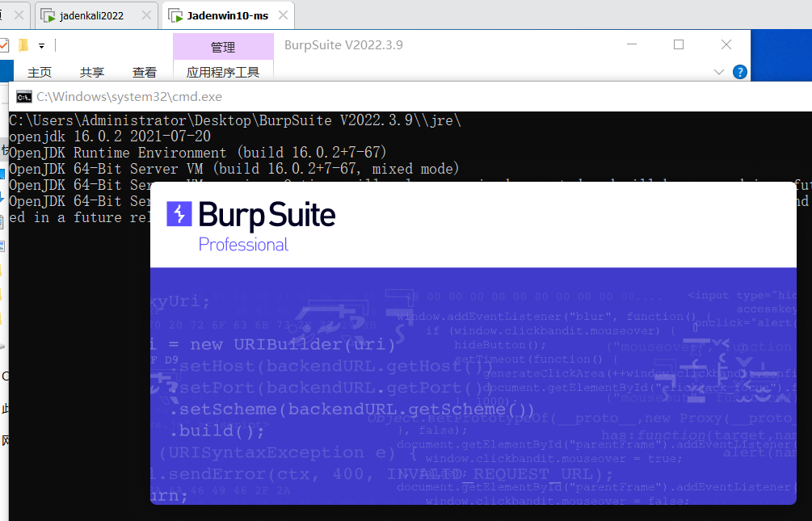Click the Professional text on splash screen

[243, 245]
